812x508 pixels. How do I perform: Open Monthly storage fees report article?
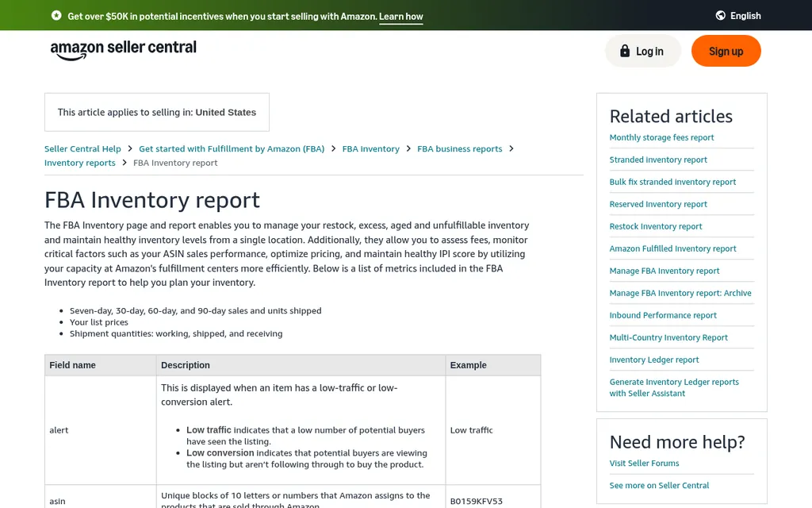[661, 137]
